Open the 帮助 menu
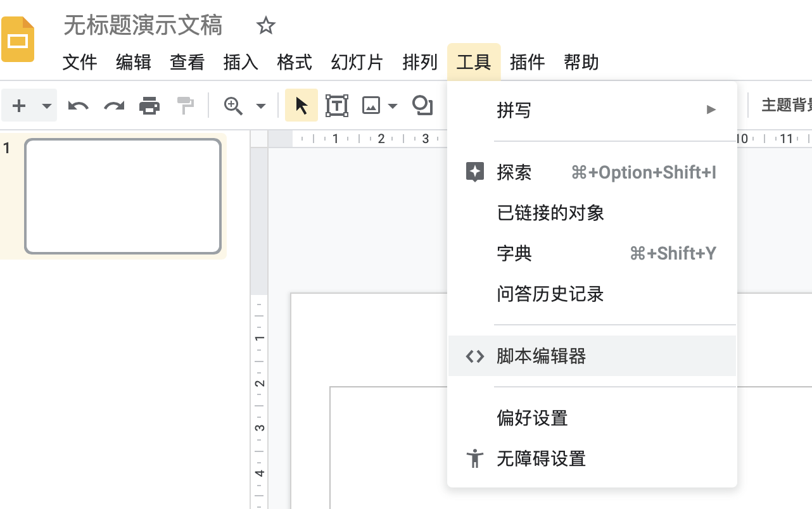Image resolution: width=812 pixels, height=509 pixels. pos(581,62)
